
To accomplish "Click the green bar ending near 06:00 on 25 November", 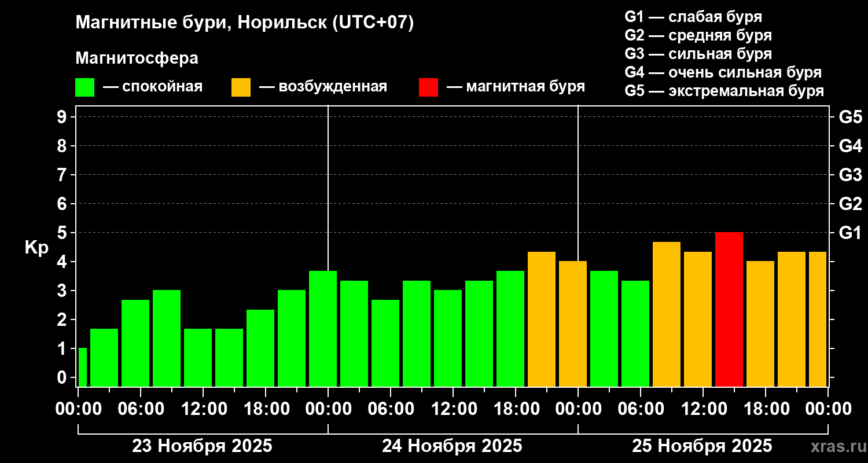I will (x=635, y=333).
